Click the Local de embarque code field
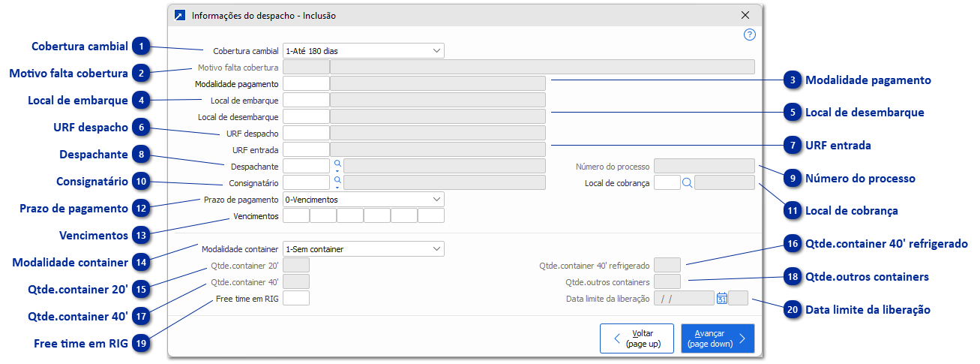 tap(306, 100)
